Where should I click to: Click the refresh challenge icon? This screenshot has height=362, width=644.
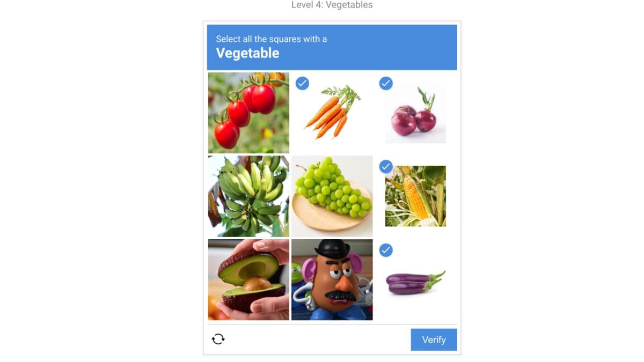pyautogui.click(x=218, y=339)
